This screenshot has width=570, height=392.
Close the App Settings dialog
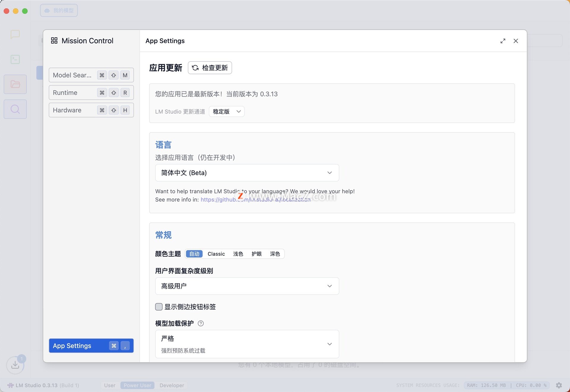coord(516,41)
